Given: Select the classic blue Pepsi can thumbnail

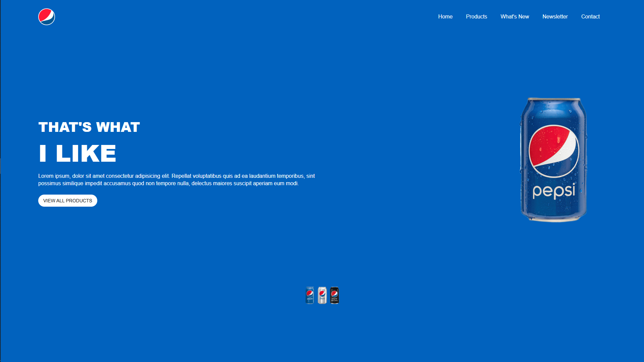Looking at the screenshot, I should (310, 295).
